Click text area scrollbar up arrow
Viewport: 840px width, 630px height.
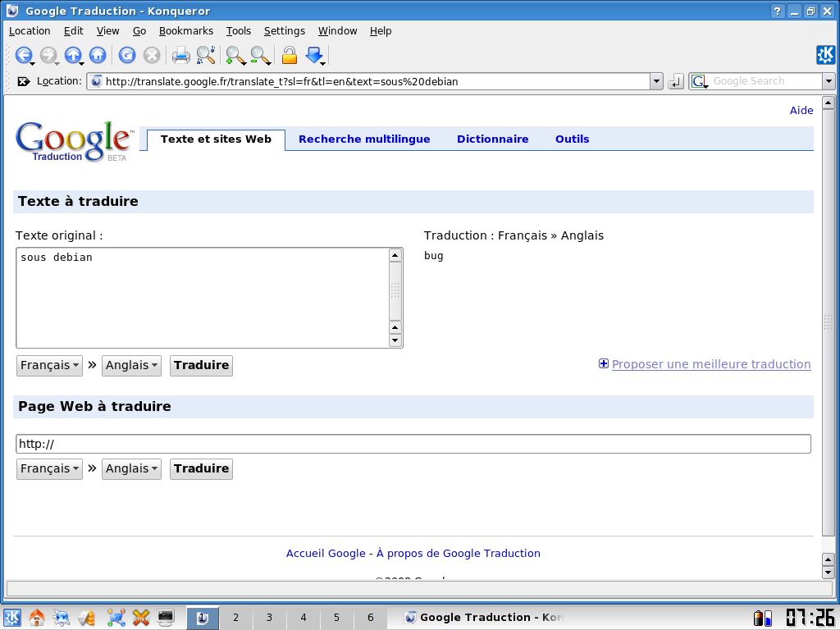click(395, 255)
